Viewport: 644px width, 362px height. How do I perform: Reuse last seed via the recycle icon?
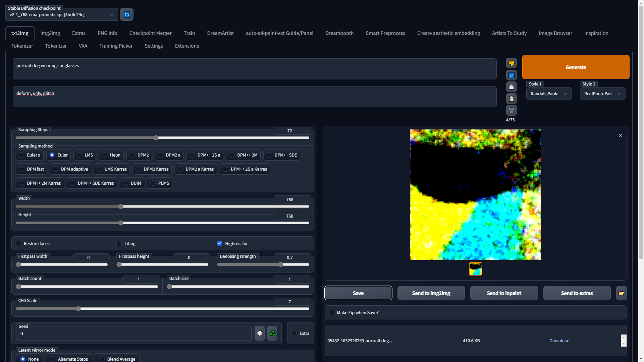(x=272, y=333)
